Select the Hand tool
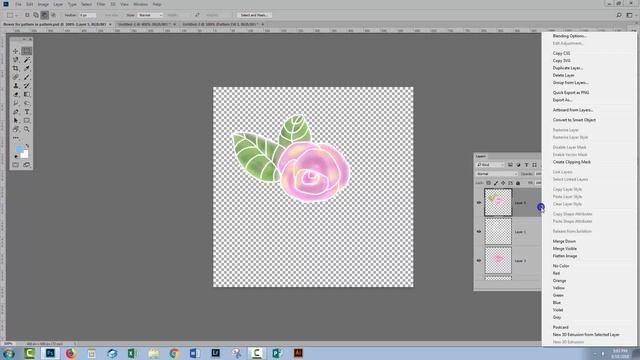The image size is (640, 360). pyautogui.click(x=16, y=129)
